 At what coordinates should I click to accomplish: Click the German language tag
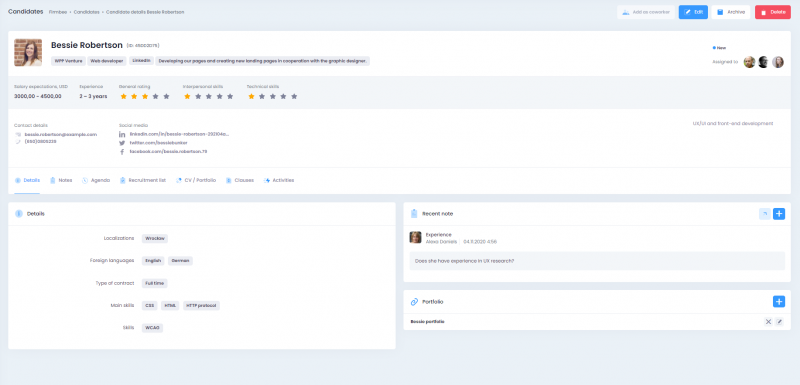181,261
